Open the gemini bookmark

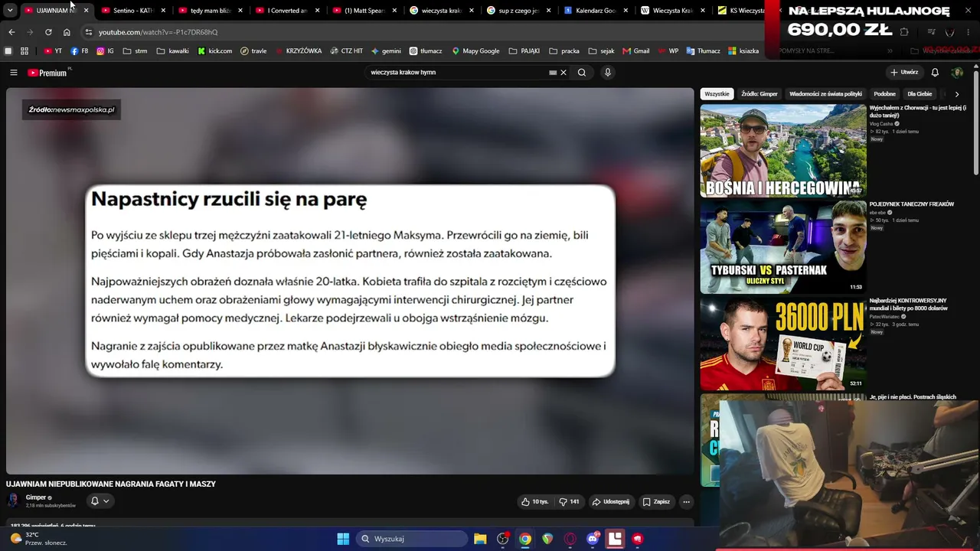386,51
